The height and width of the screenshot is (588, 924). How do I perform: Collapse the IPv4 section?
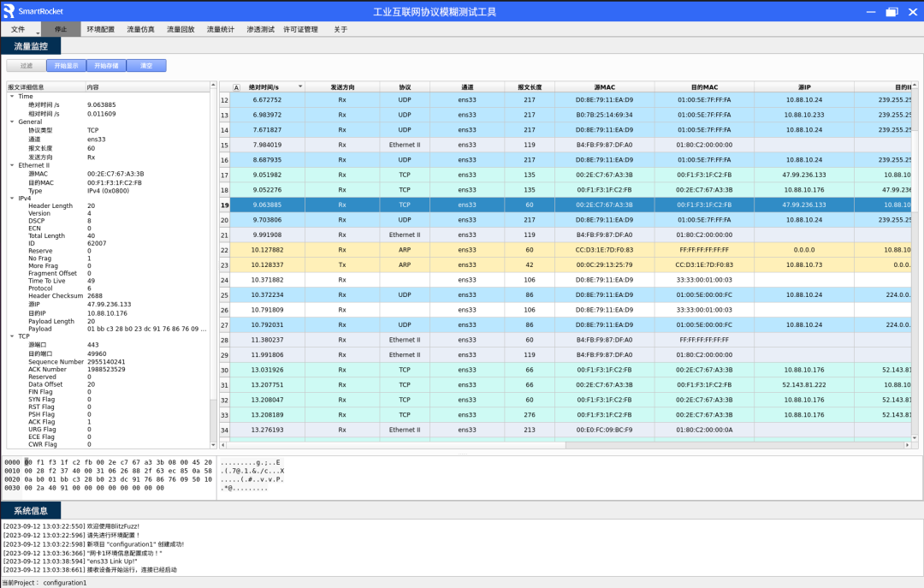tap(13, 199)
